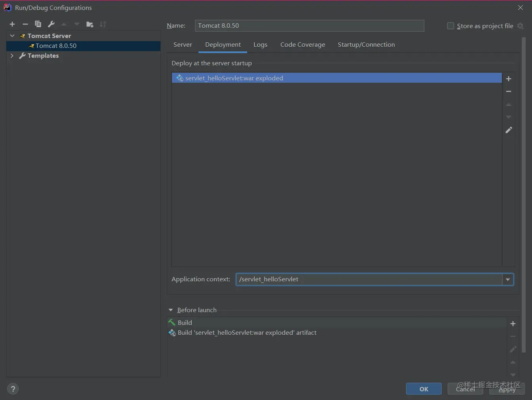Remove the Before launch task

[x=513, y=336]
